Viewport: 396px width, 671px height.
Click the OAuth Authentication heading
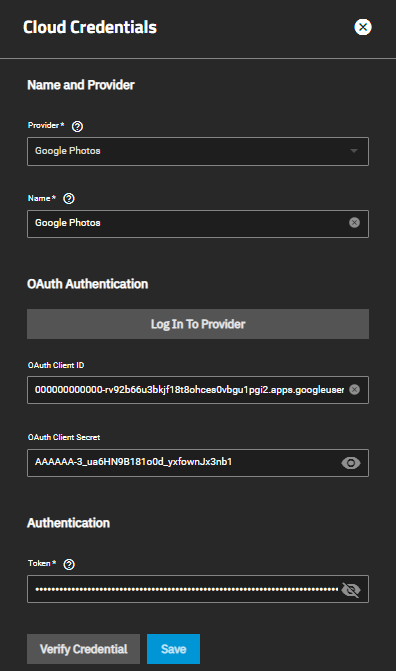pyautogui.click(x=88, y=284)
